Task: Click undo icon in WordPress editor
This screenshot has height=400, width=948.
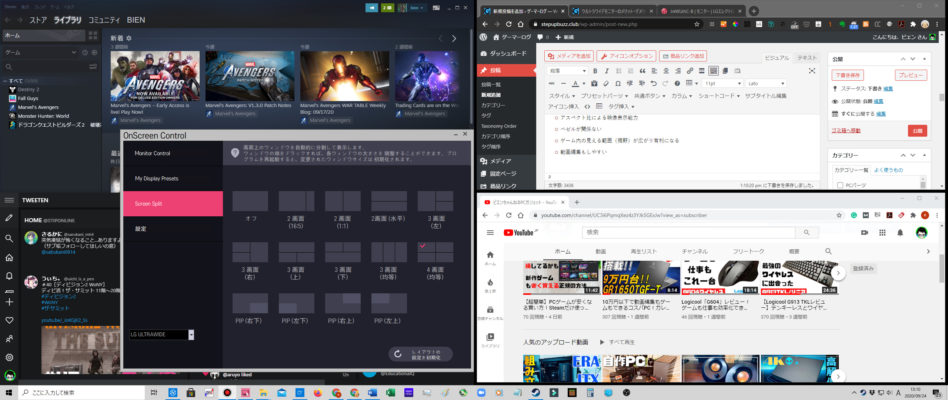Action: tap(654, 83)
